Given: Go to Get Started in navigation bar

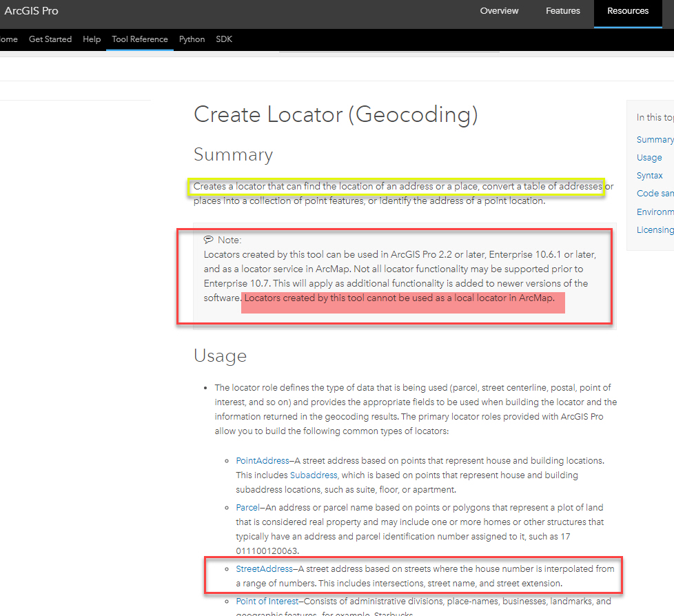Looking at the screenshot, I should click(50, 39).
